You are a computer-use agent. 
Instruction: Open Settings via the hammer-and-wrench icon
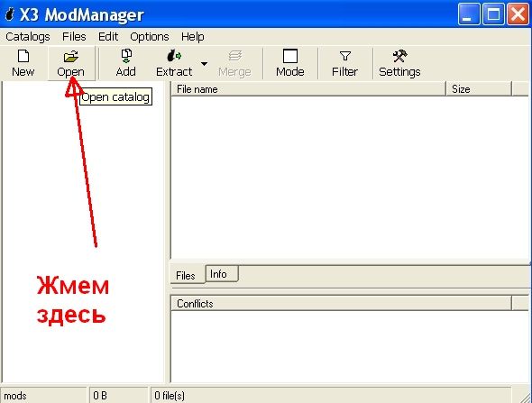[x=399, y=56]
